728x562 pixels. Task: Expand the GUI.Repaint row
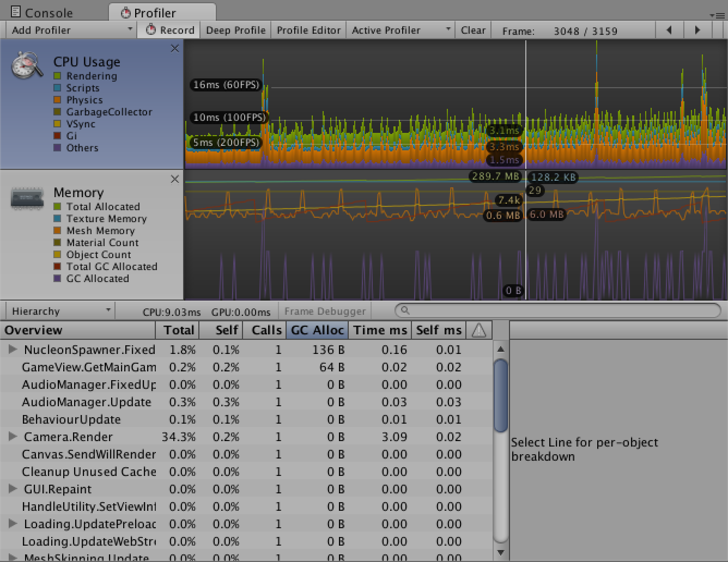point(13,489)
